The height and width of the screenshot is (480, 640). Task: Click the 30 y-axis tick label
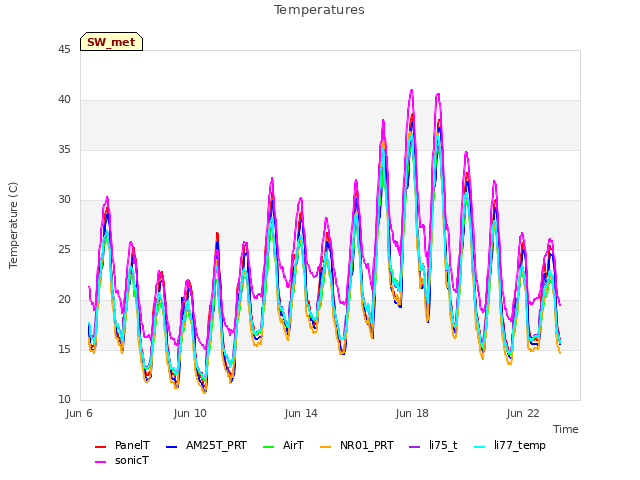coord(64,200)
